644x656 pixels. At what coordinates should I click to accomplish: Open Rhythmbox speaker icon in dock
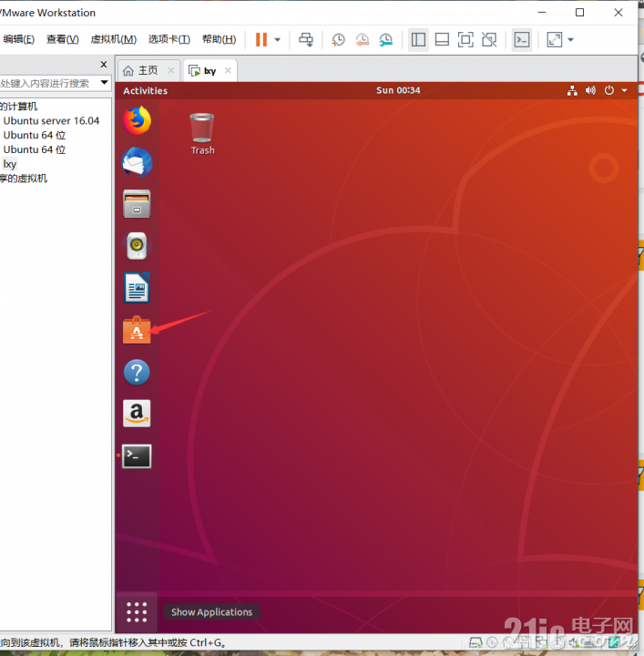pos(137,246)
